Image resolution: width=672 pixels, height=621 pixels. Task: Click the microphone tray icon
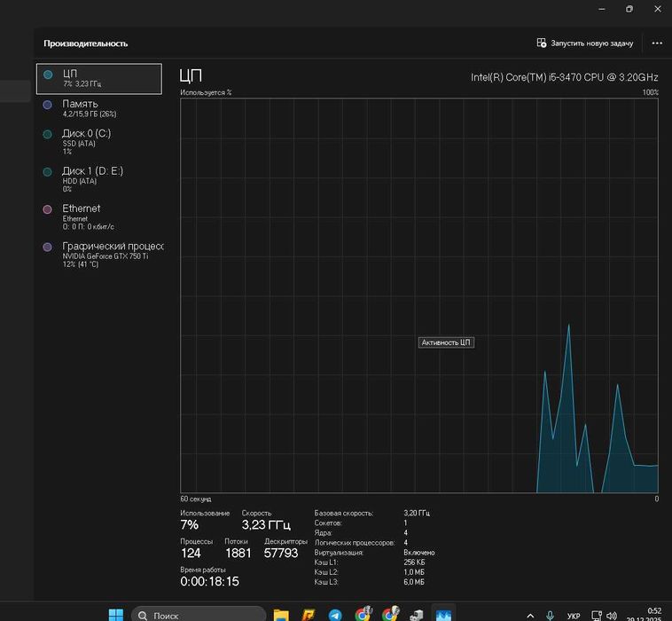[x=551, y=616]
